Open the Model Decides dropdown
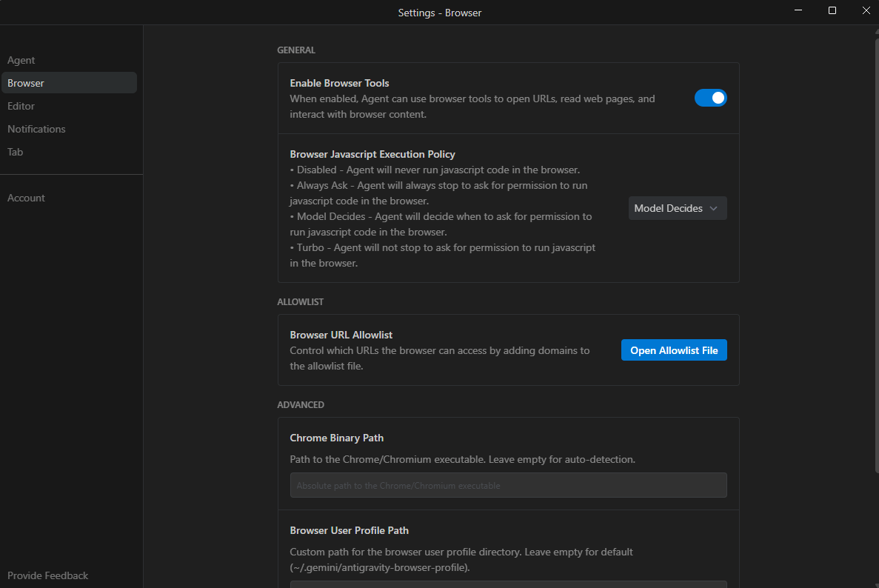The height and width of the screenshot is (588, 879). tap(677, 208)
